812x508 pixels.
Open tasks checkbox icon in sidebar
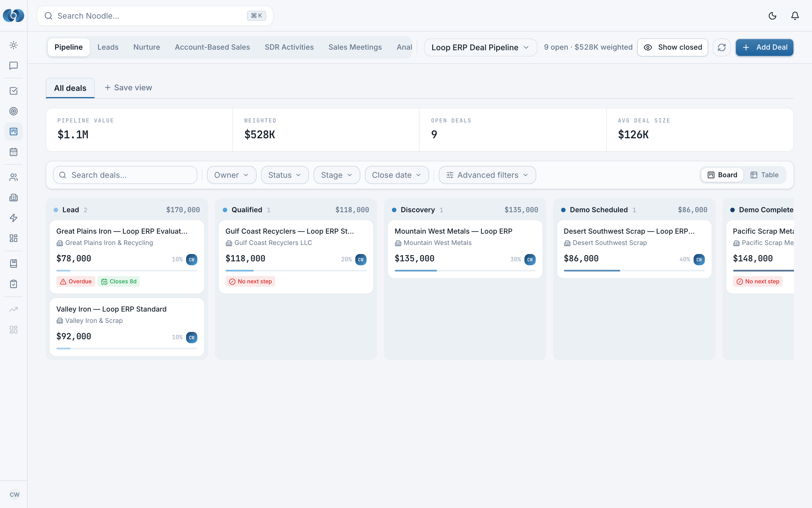(x=14, y=91)
